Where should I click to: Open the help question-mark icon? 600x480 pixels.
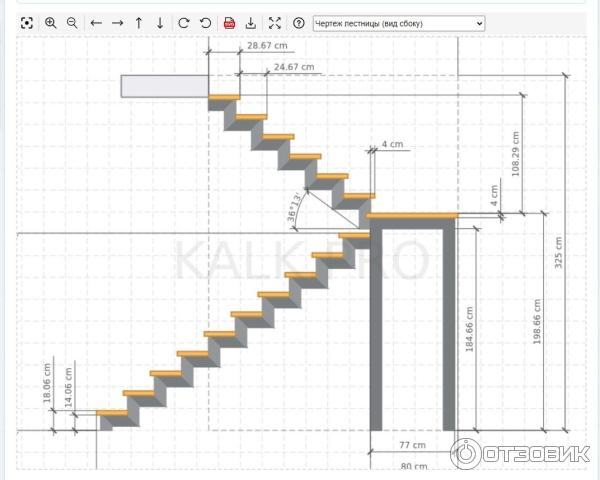pos(298,23)
